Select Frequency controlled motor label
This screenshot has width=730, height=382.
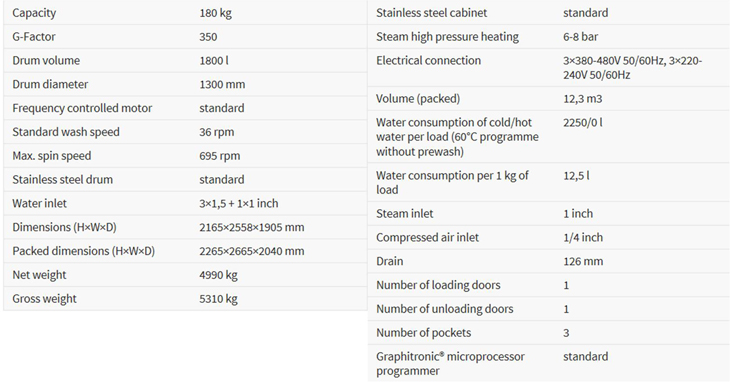point(82,108)
